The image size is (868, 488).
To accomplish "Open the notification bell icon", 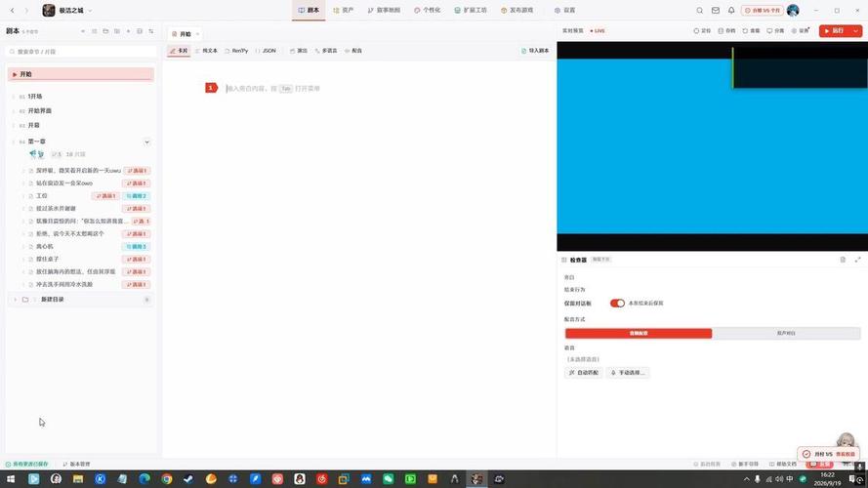I will 731,11.
